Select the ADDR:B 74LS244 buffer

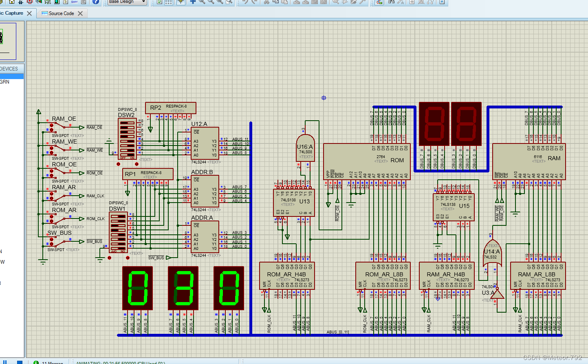(x=205, y=192)
